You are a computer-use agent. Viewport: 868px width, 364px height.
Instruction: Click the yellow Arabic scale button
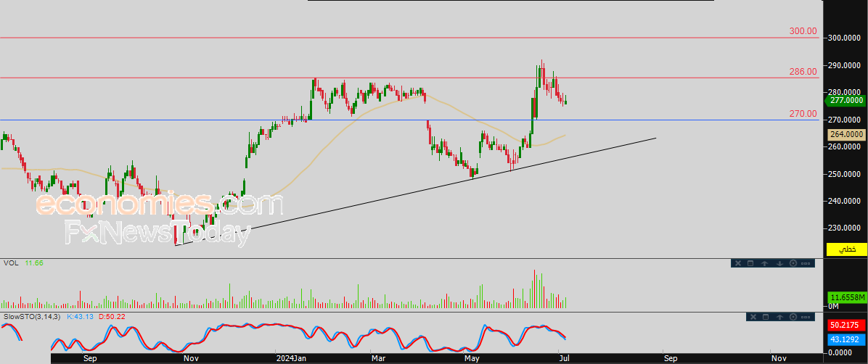click(x=846, y=249)
